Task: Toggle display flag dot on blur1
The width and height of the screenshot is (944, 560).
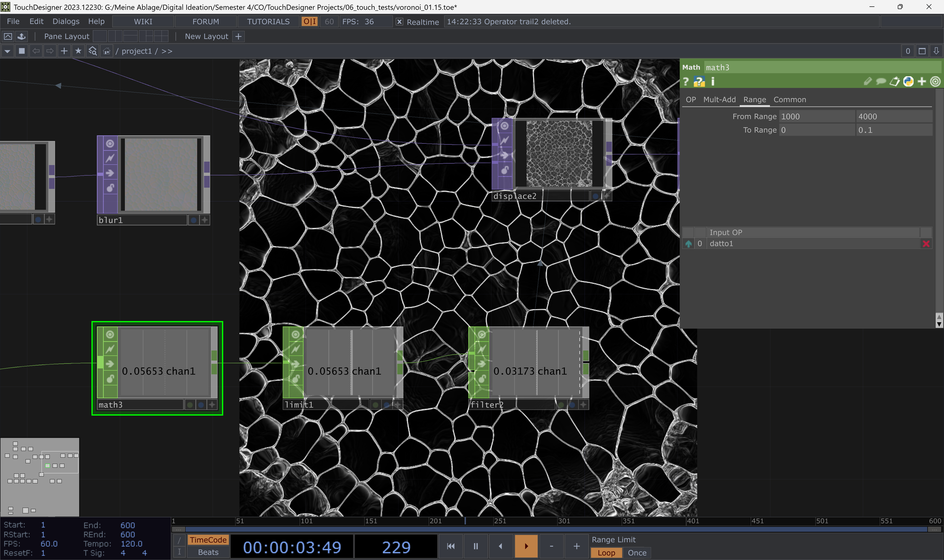Action: click(x=193, y=220)
